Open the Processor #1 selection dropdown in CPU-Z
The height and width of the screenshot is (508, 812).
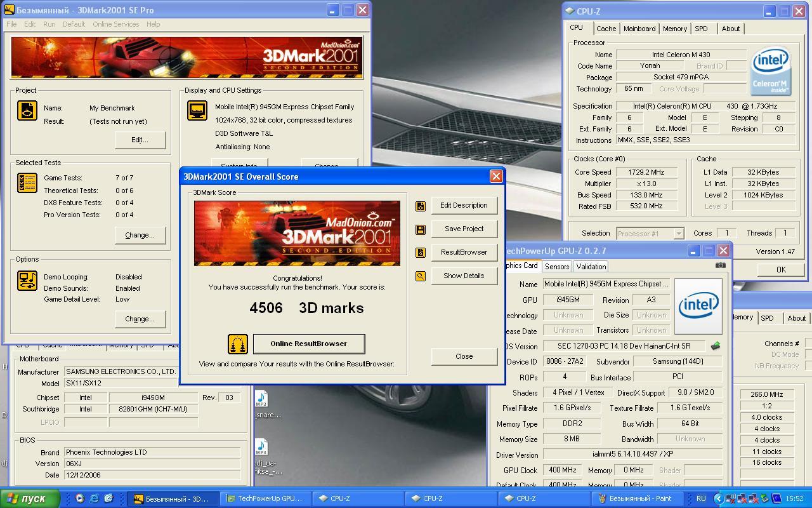[x=678, y=234]
